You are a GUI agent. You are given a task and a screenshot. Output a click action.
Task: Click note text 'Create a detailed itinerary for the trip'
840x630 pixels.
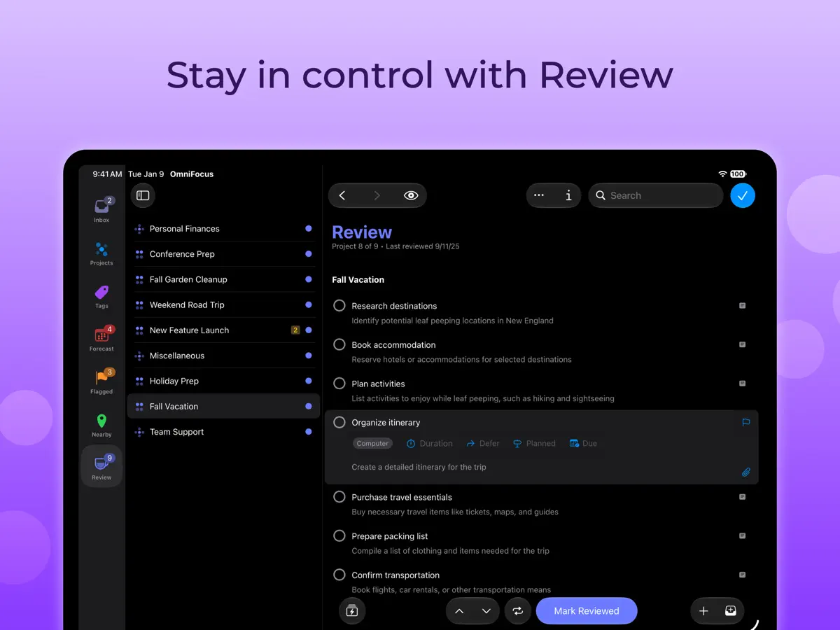pos(419,467)
